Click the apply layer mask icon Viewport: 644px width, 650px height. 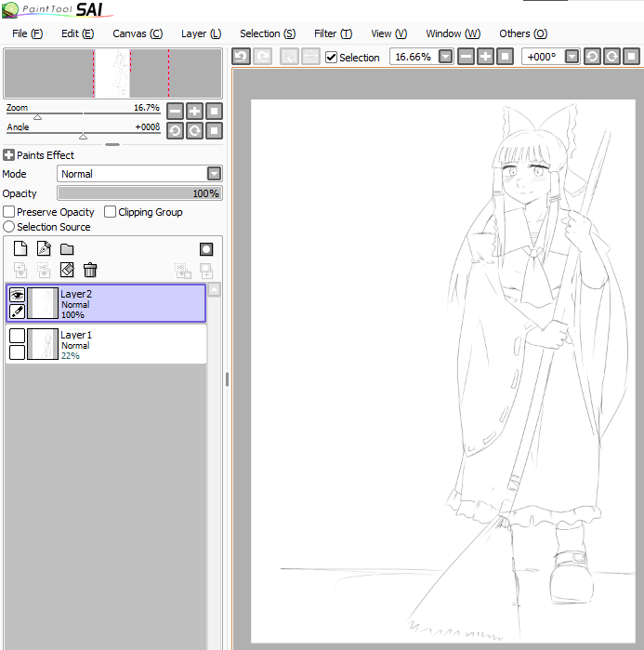(183, 271)
